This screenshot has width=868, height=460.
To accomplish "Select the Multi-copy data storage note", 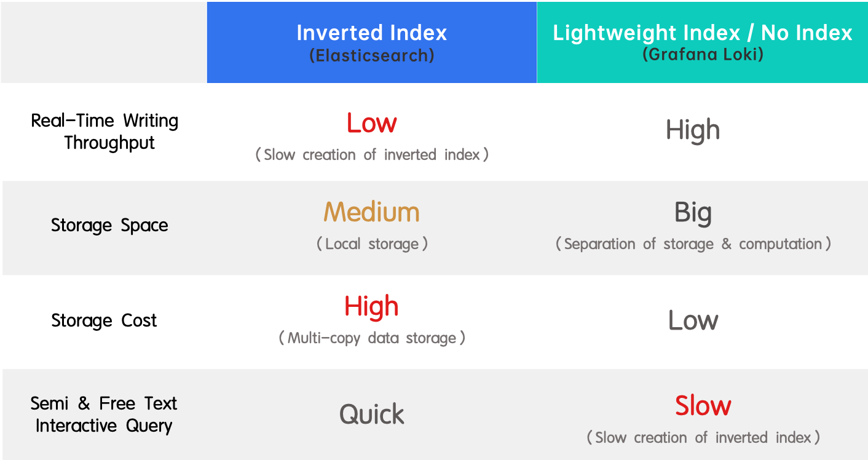I will pos(371,338).
